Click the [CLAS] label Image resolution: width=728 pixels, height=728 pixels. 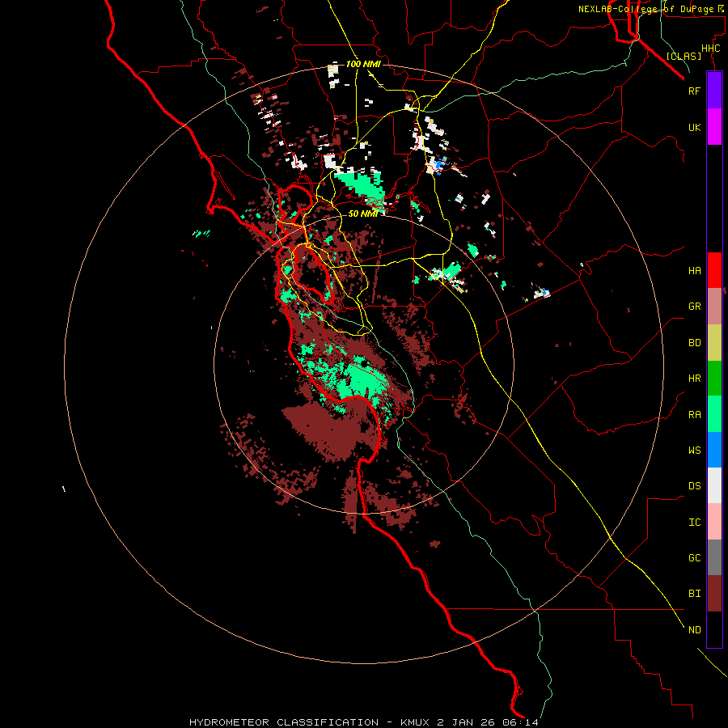[x=684, y=56]
